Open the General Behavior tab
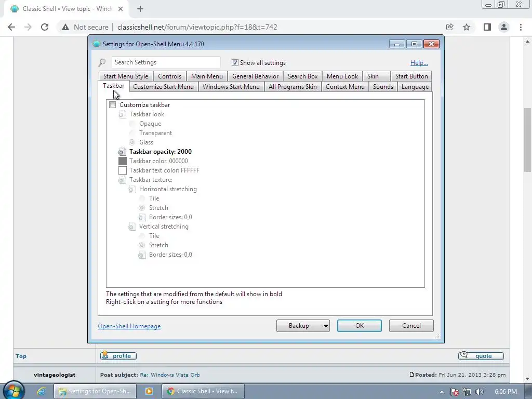Screen dimensions: 532x399 [x=256, y=76]
